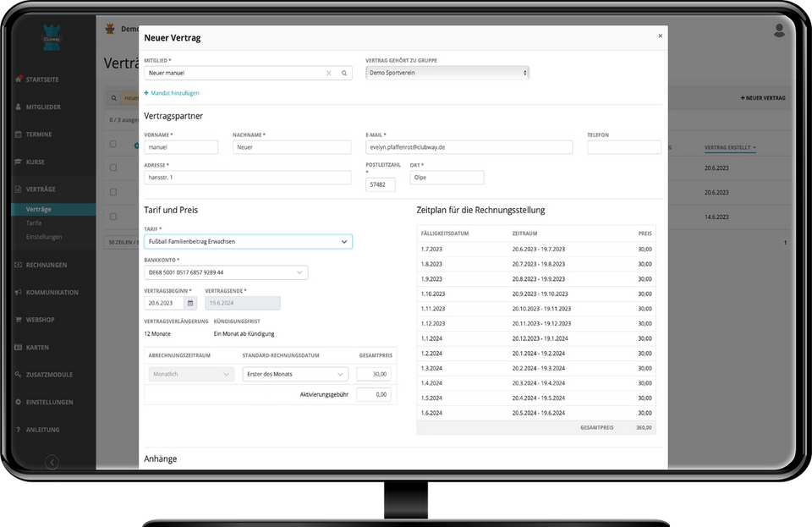
Task: Open Webshop in the sidebar
Action: point(40,320)
